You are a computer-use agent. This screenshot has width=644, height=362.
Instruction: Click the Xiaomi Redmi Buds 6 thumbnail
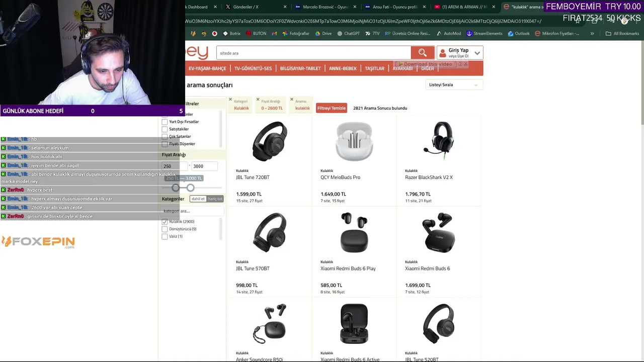(x=438, y=232)
